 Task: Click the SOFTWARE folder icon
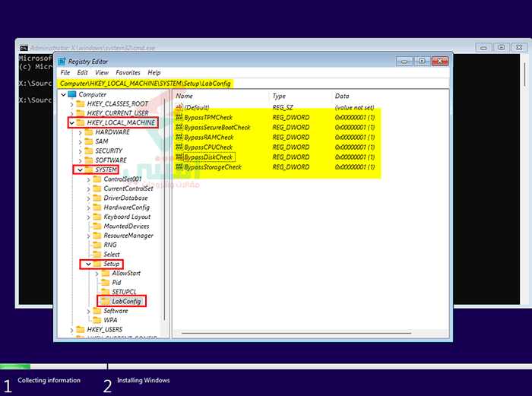(89, 160)
